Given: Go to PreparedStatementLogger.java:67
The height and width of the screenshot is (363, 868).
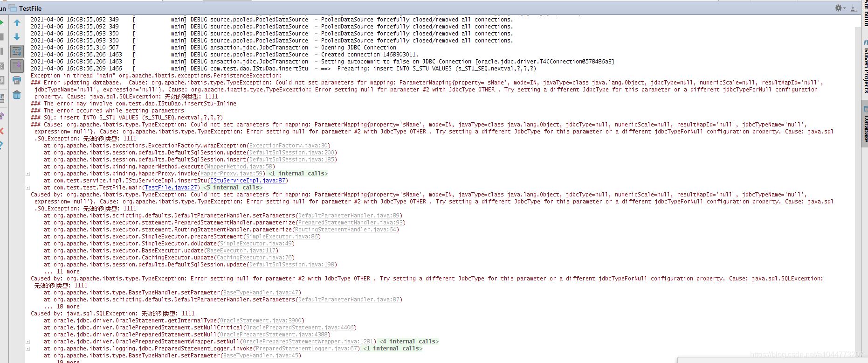Looking at the screenshot, I should click(x=307, y=349).
